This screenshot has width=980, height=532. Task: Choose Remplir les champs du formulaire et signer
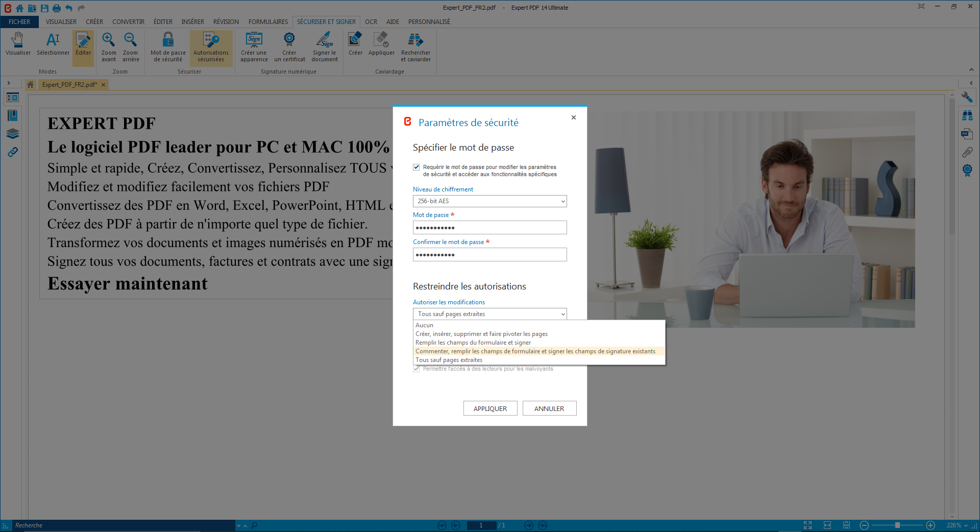click(539, 343)
